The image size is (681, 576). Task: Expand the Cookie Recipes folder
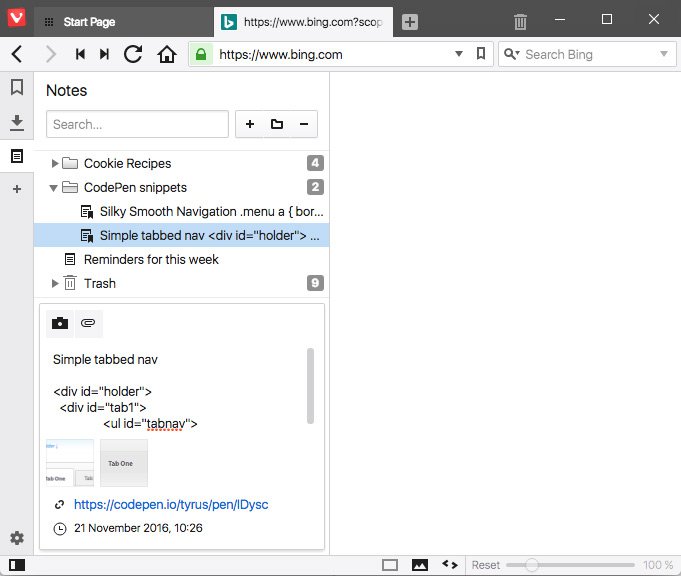point(55,163)
